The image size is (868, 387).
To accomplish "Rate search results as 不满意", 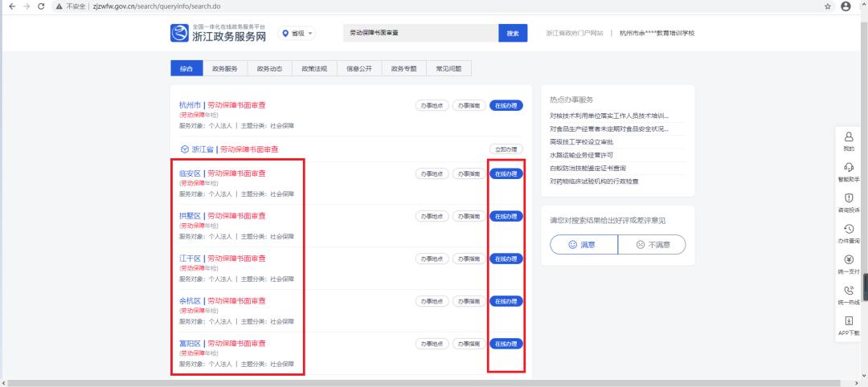I will pos(652,244).
